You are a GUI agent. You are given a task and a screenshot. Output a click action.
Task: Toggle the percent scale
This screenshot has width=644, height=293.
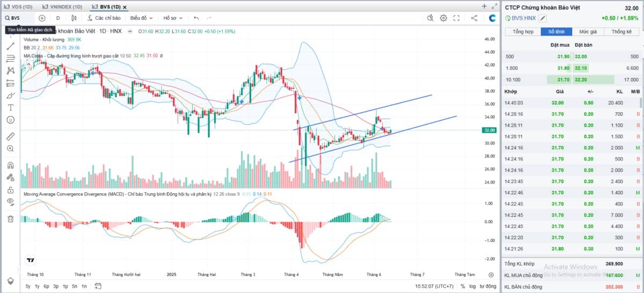[463, 286]
